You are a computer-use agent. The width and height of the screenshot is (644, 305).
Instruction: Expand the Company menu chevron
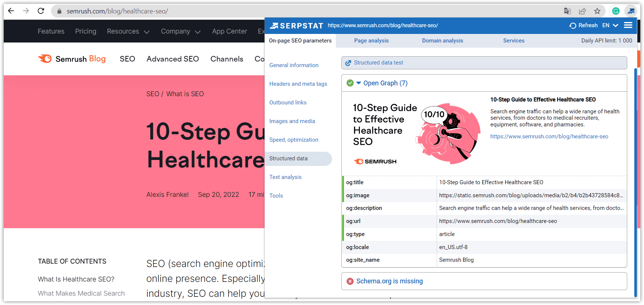coord(198,32)
